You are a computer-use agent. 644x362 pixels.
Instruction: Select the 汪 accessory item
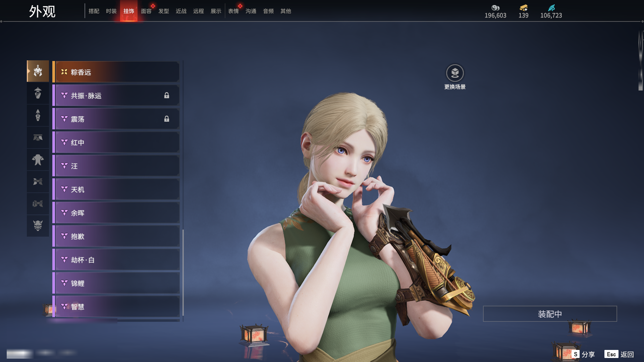[x=116, y=166]
